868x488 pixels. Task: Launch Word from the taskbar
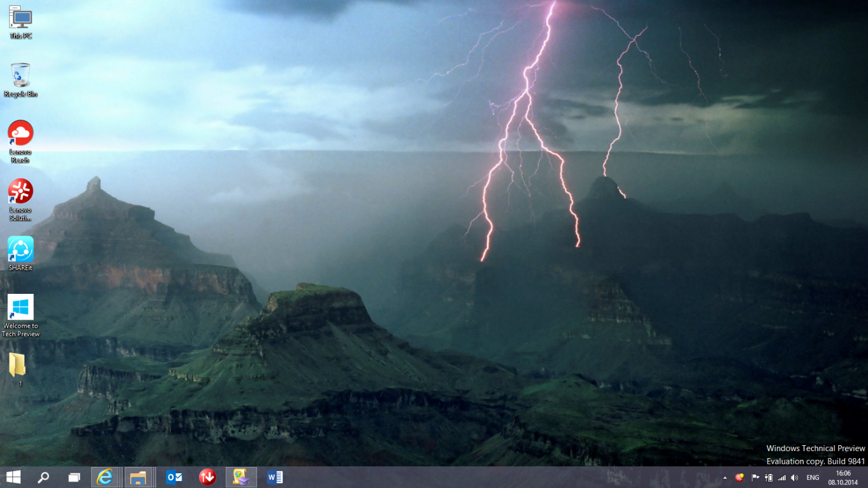(x=275, y=477)
